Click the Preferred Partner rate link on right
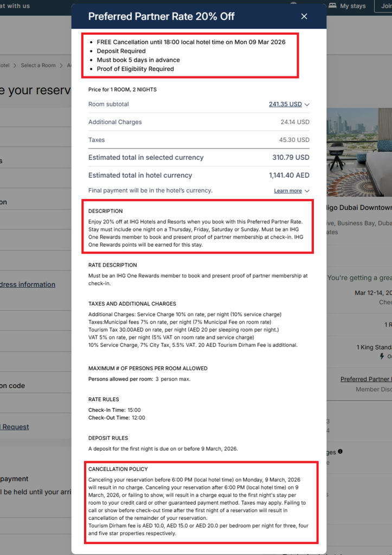The image size is (392, 555). pos(365,379)
